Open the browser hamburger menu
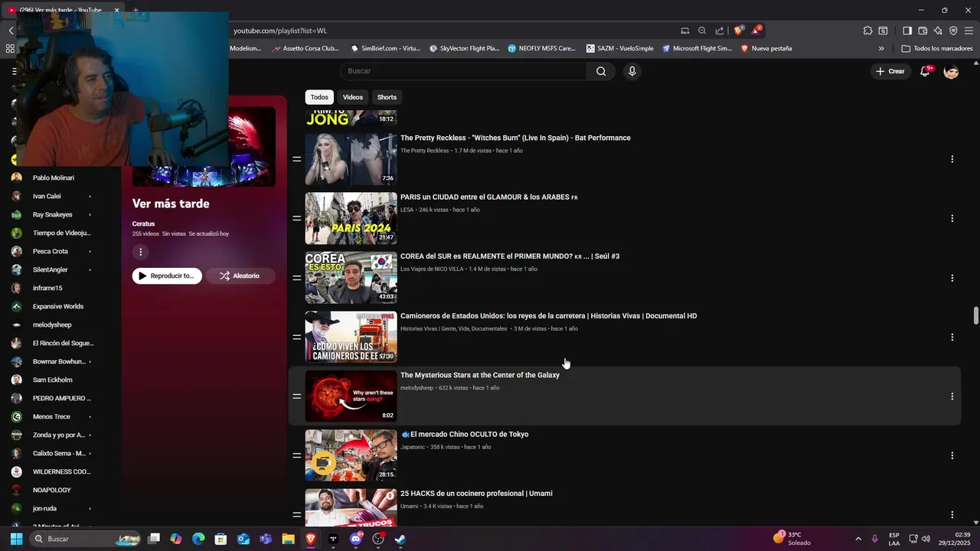 [969, 31]
